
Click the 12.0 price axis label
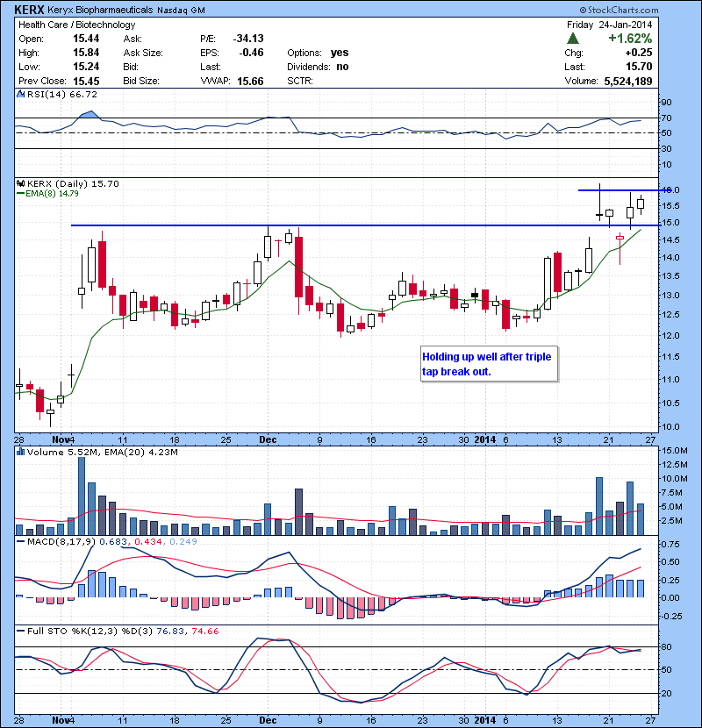[x=670, y=335]
